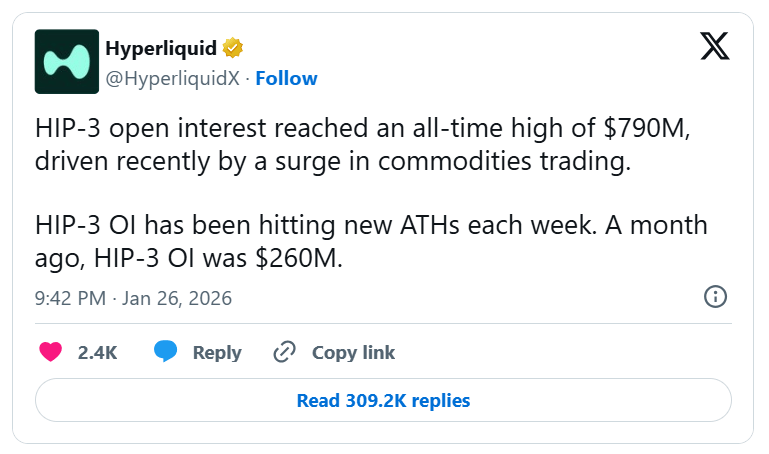Click the info icon beside the timestamp

(x=715, y=297)
